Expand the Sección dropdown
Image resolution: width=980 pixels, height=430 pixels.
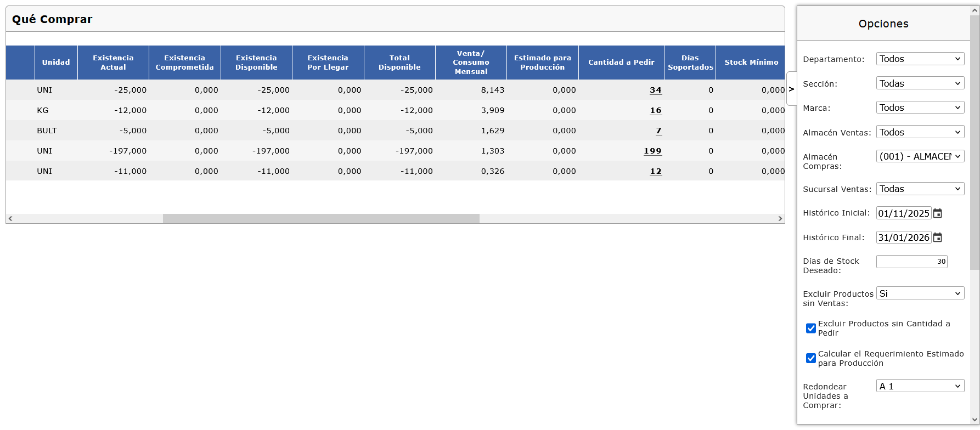click(x=920, y=83)
